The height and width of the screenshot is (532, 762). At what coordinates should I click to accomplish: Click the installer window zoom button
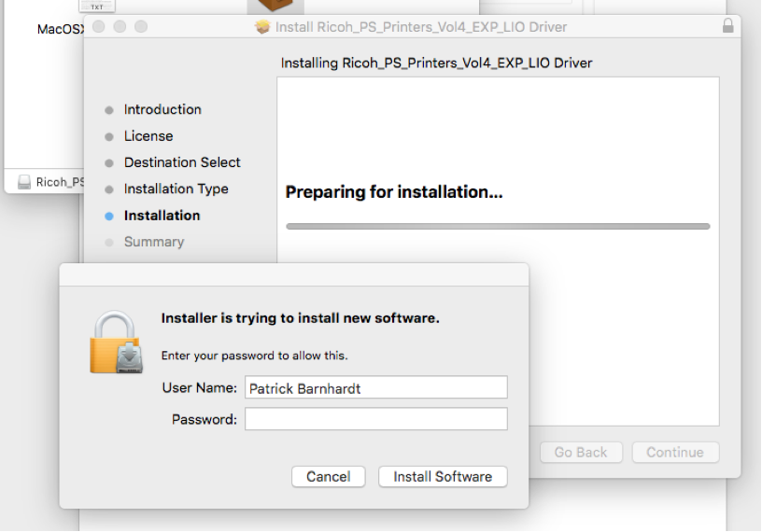click(x=141, y=26)
